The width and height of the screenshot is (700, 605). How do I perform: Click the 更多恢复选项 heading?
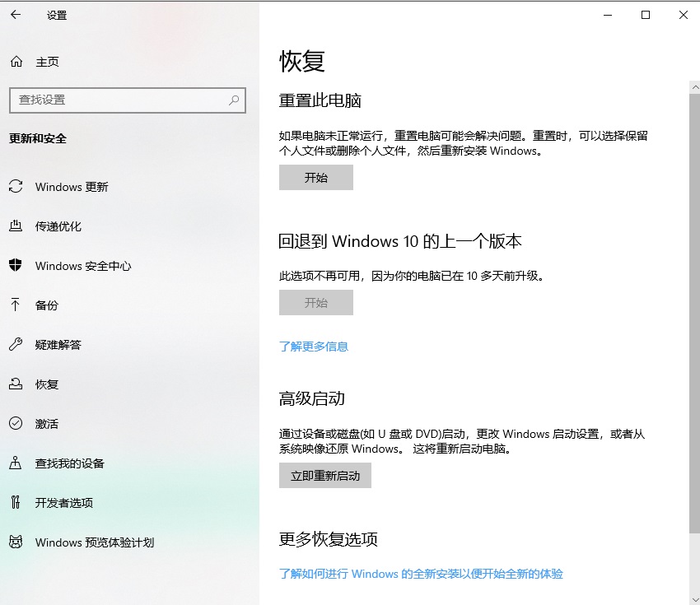click(x=328, y=539)
